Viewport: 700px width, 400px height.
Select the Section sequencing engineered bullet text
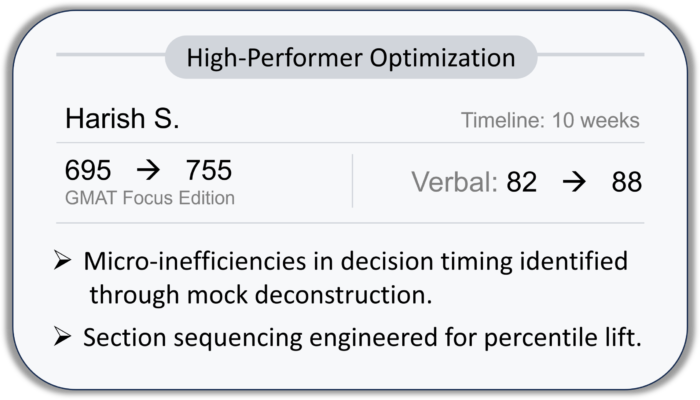(361, 337)
